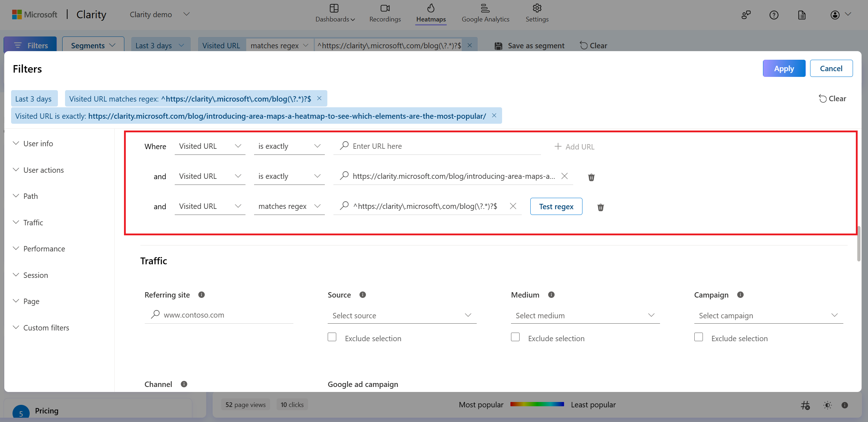Click the Referring site info icon
This screenshot has width=868, height=422.
[202, 295]
